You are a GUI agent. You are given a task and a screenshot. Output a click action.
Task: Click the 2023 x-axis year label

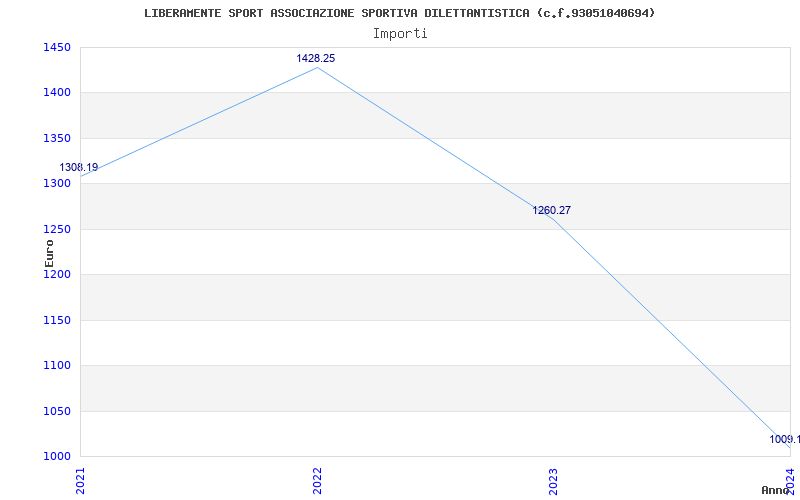[554, 481]
